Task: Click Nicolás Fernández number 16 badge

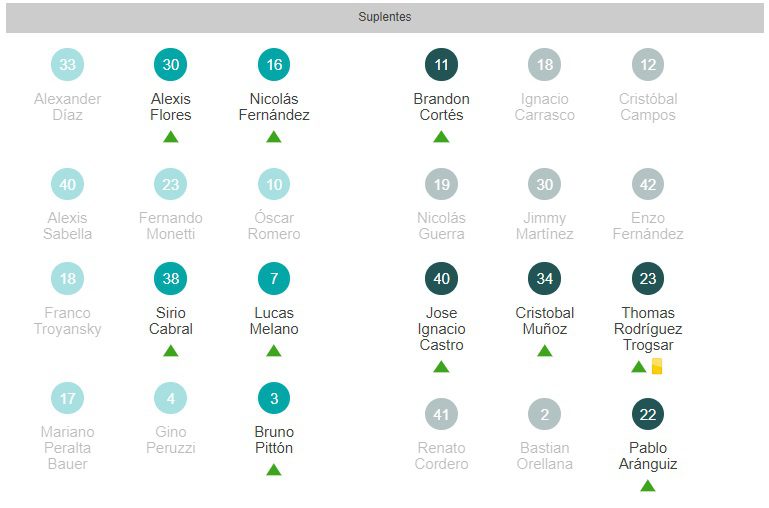Action: pos(274,65)
